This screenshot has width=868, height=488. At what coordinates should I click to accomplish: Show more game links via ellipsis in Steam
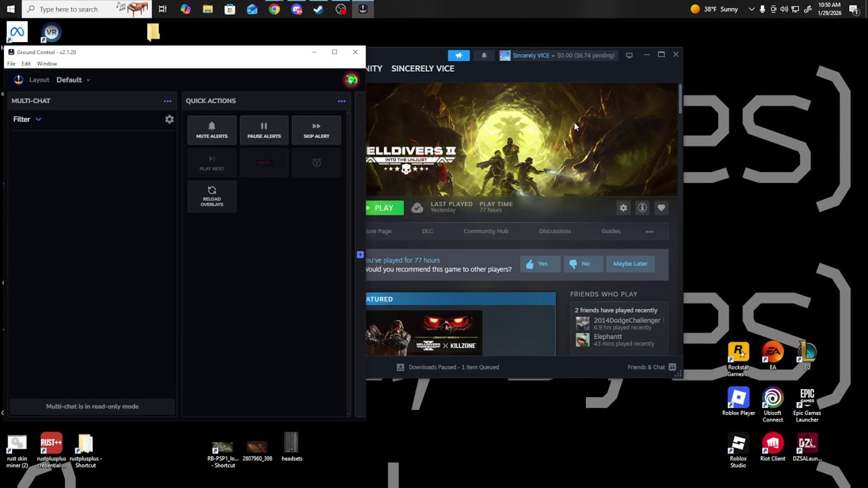click(x=650, y=232)
